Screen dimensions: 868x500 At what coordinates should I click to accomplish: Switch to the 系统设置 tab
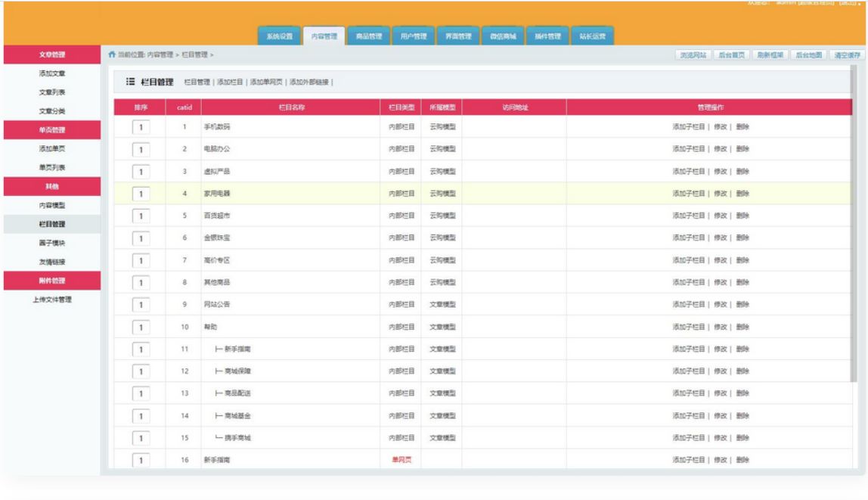point(280,36)
